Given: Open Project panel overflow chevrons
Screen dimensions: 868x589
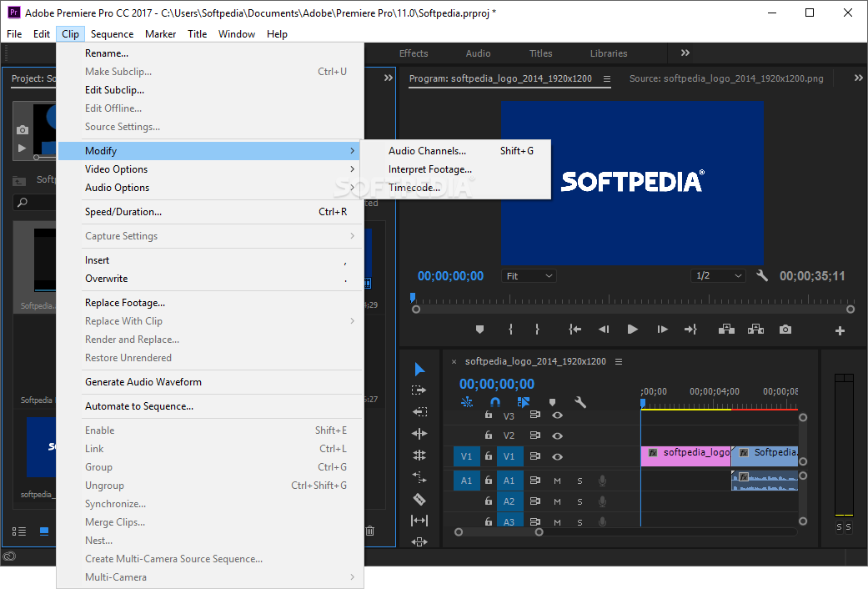Looking at the screenshot, I should coord(389,78).
